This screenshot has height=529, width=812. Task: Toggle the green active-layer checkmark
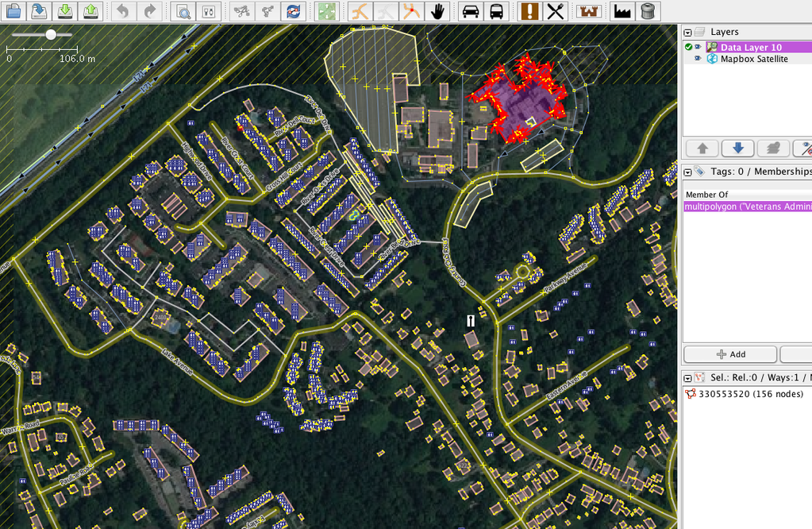click(687, 47)
